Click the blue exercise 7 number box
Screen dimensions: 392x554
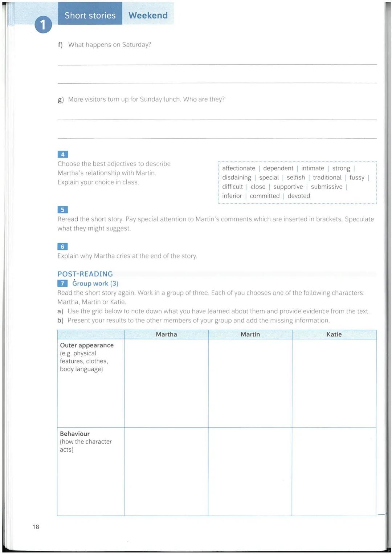[x=62, y=284]
